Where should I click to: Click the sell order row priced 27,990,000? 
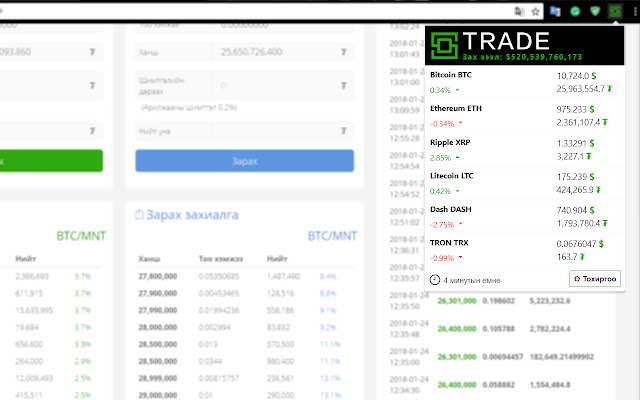(244, 310)
